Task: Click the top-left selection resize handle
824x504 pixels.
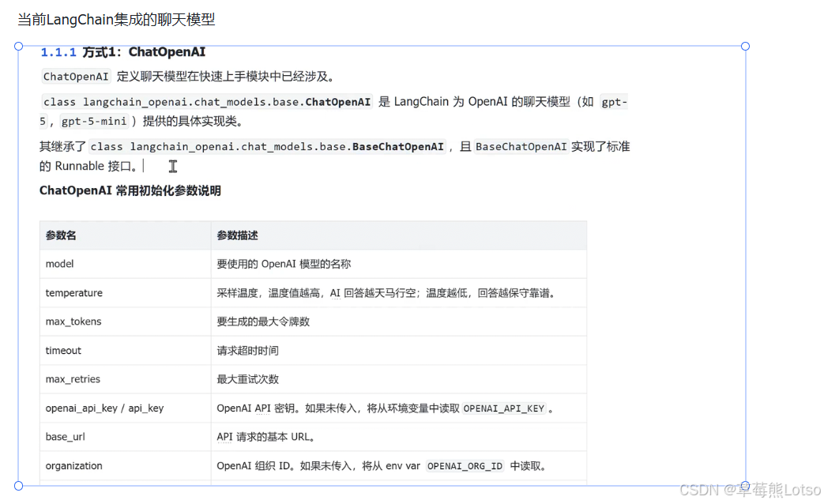Action: [18, 47]
